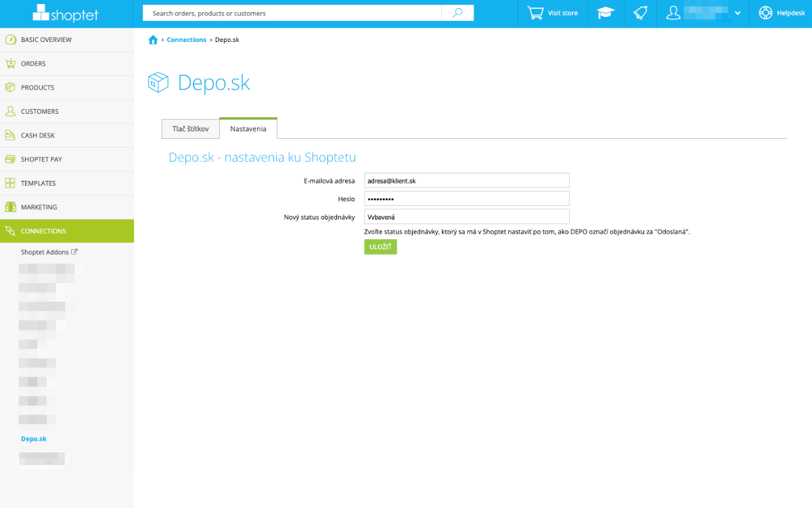The height and width of the screenshot is (508, 812).
Task: Open the Helpdesk lifebuoy icon
Action: pyautogui.click(x=765, y=13)
